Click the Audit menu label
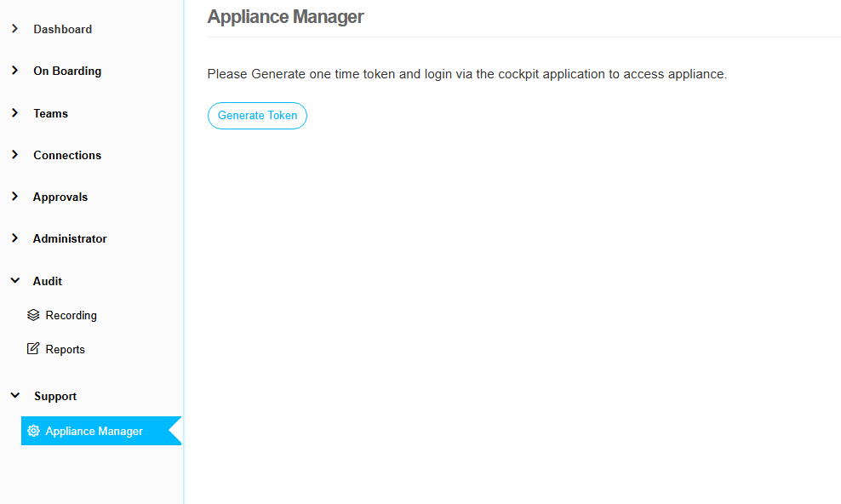The height and width of the screenshot is (504, 841). (x=47, y=281)
